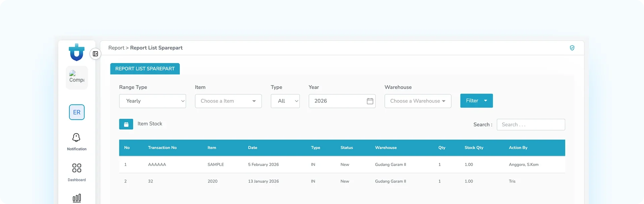
Task: Click the blue calendar button beside Item Stock
Action: pyautogui.click(x=126, y=124)
